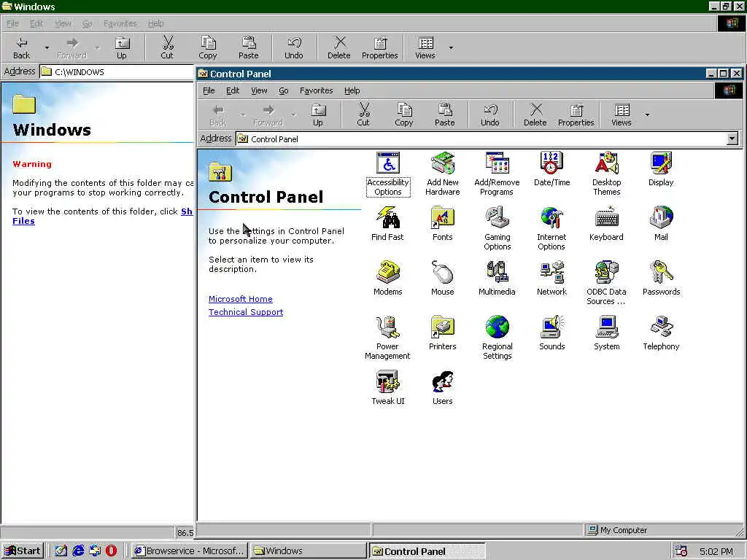Open Favorites menu in Control Panel

[x=317, y=90]
